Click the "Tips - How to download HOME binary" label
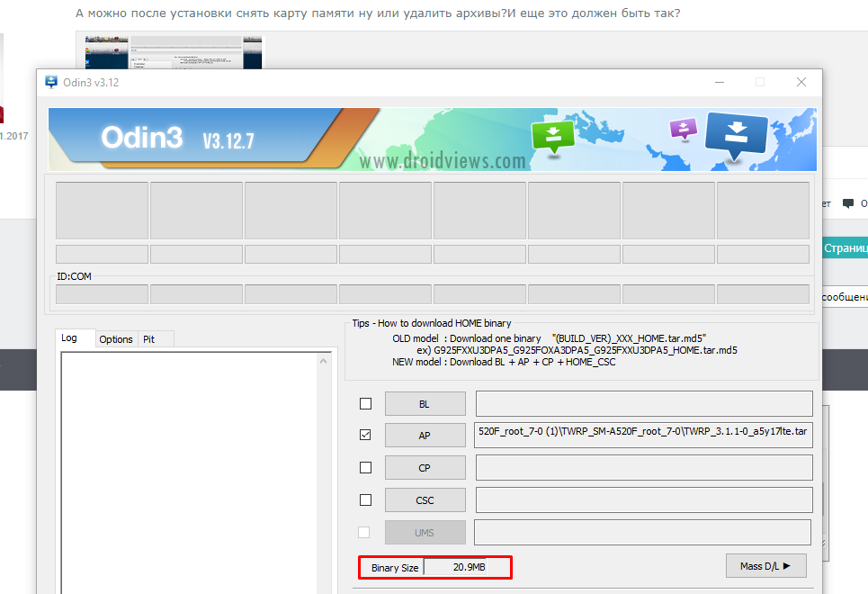Viewport: 868px width, 594px height. click(x=431, y=323)
